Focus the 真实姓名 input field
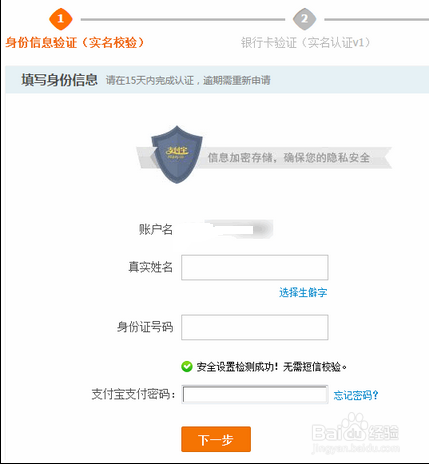The width and height of the screenshot is (429, 466). click(x=255, y=267)
